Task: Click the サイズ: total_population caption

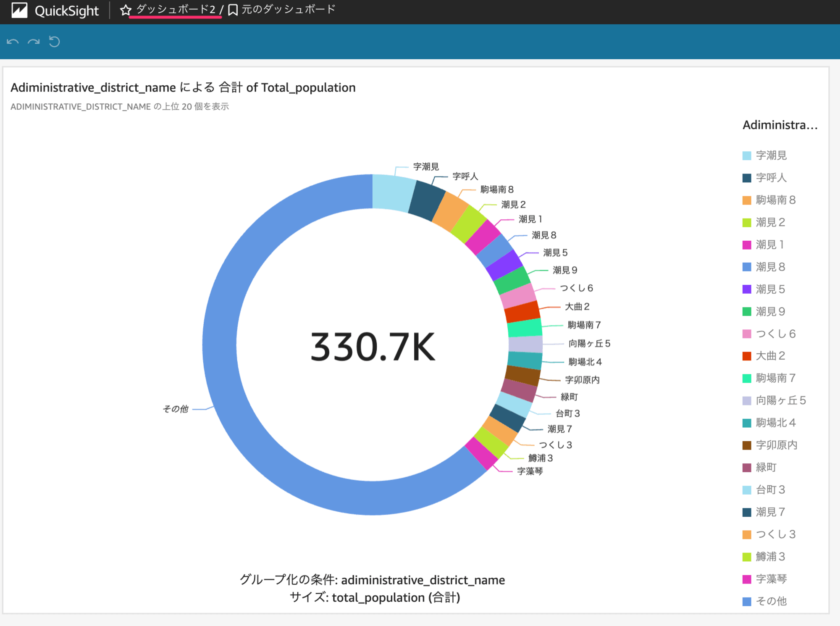Action: pos(375,597)
